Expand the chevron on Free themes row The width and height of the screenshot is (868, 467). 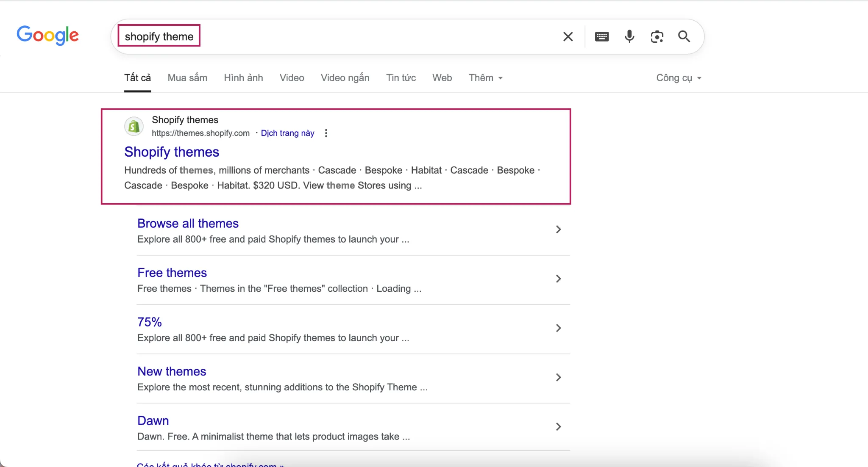558,279
